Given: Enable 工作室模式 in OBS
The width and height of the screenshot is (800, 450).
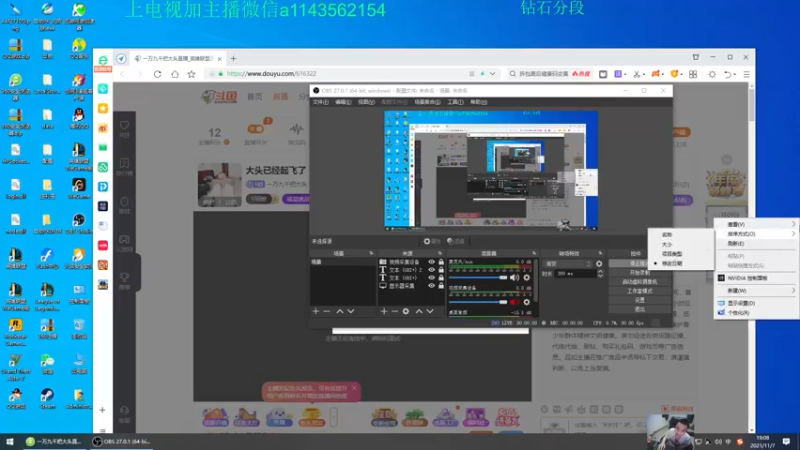Looking at the screenshot, I should pos(639,291).
